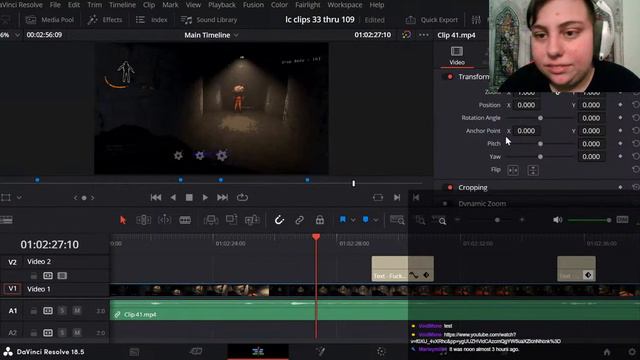
Task: Click the blue Flag icon
Action: pyautogui.click(x=343, y=220)
